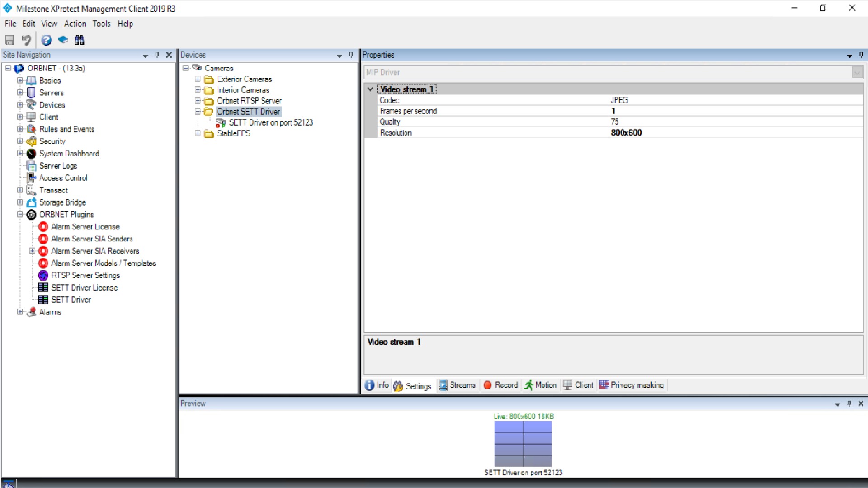Click the live preview thumbnail
The width and height of the screenshot is (868, 488).
(x=523, y=444)
